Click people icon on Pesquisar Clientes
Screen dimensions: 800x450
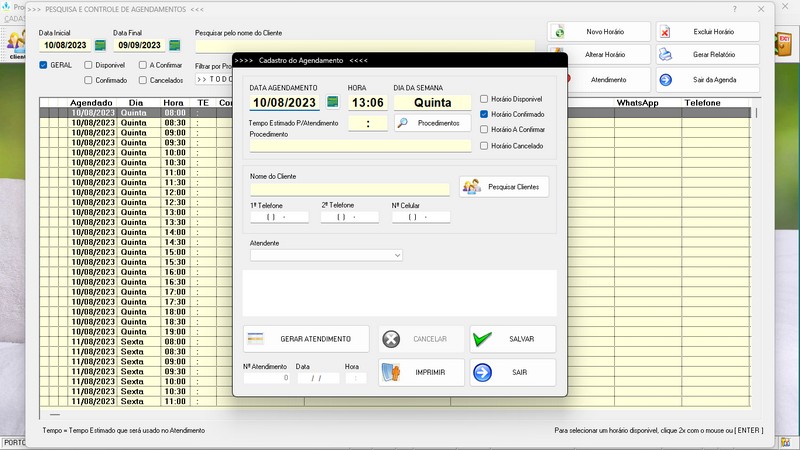[x=471, y=187]
